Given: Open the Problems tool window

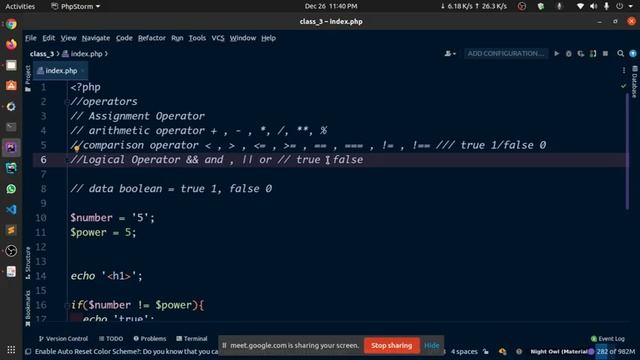Looking at the screenshot, I should coord(150,339).
